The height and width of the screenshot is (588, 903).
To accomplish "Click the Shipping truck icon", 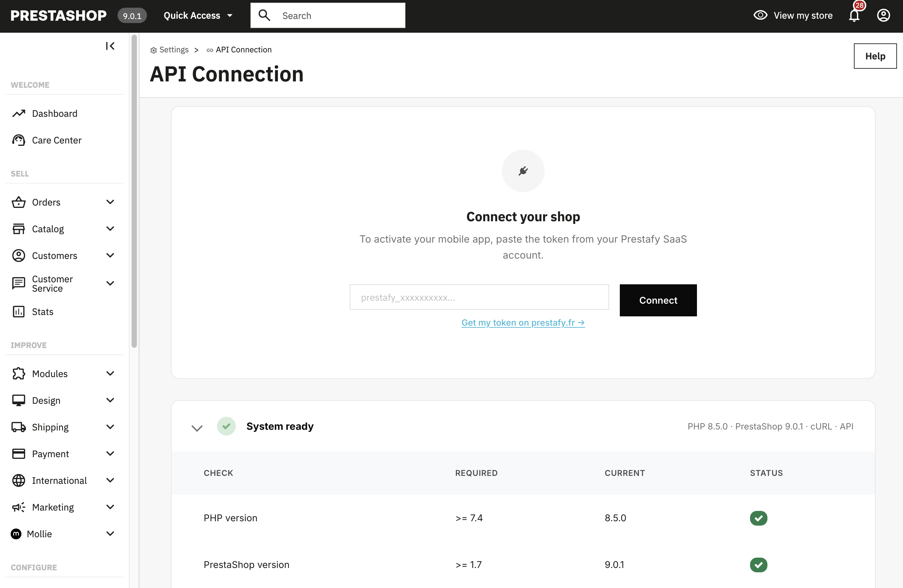I will (x=19, y=427).
